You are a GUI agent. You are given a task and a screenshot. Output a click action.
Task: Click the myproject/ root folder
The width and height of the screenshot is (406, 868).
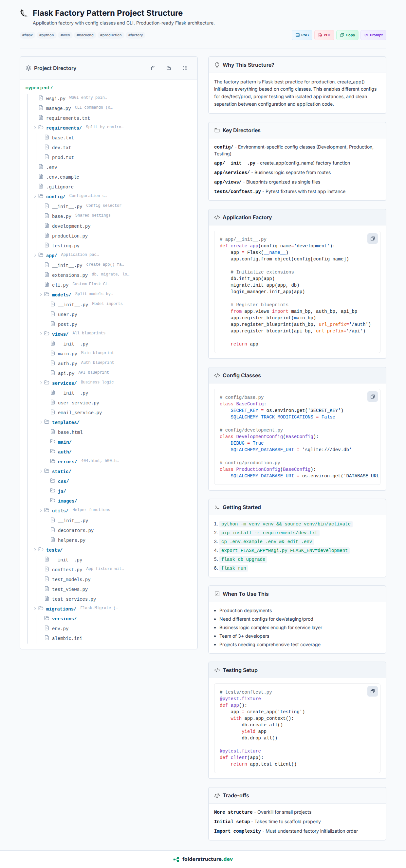(x=39, y=88)
